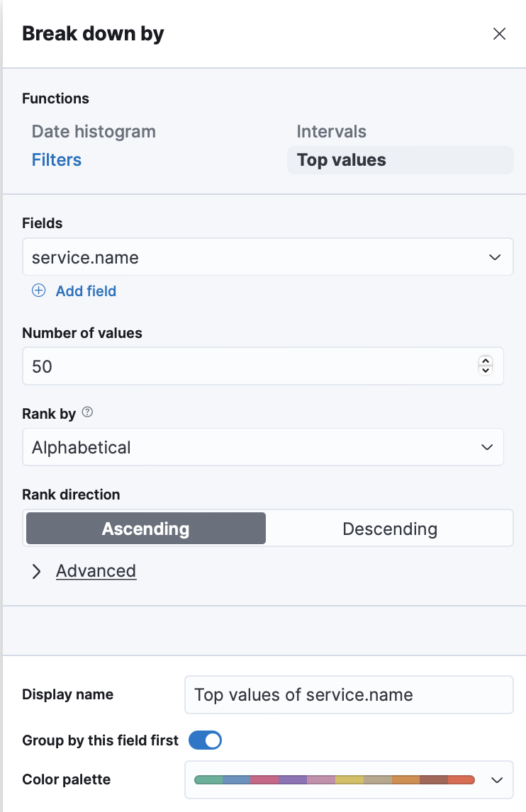Choose the Filters function
526x812 pixels.
tap(57, 160)
